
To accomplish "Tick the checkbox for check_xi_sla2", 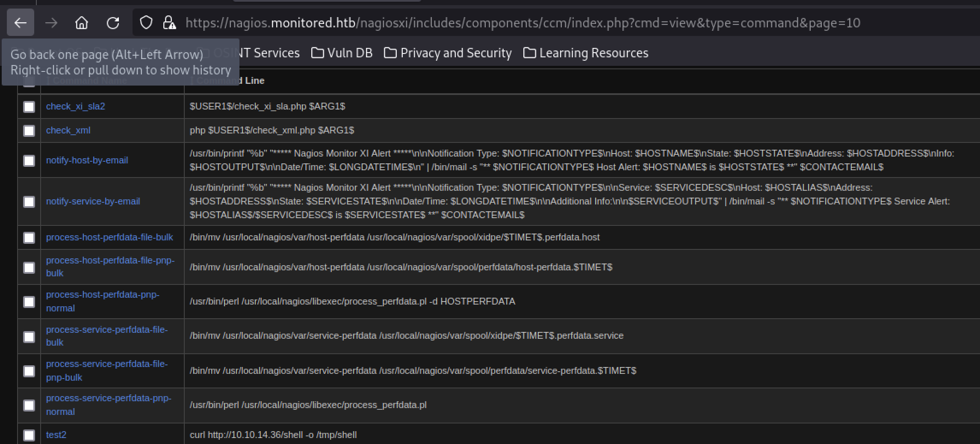I will point(29,107).
